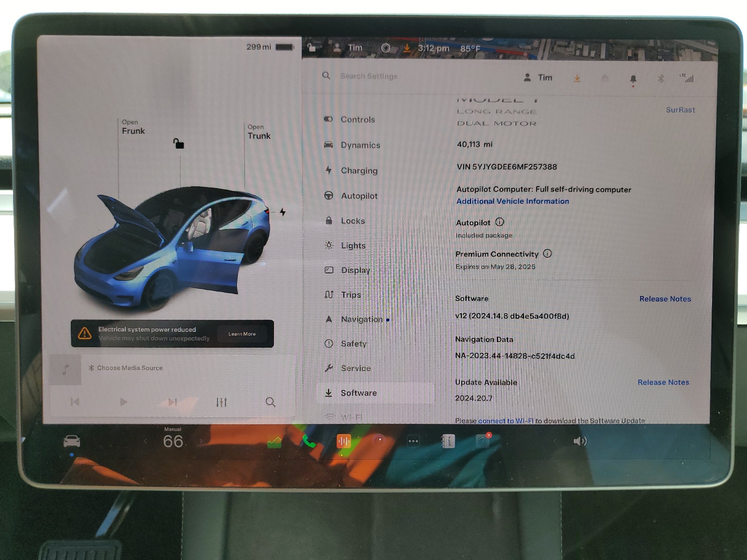747x560 pixels.
Task: Tap the software version v12 (2024.14.8 text
Action: click(512, 316)
